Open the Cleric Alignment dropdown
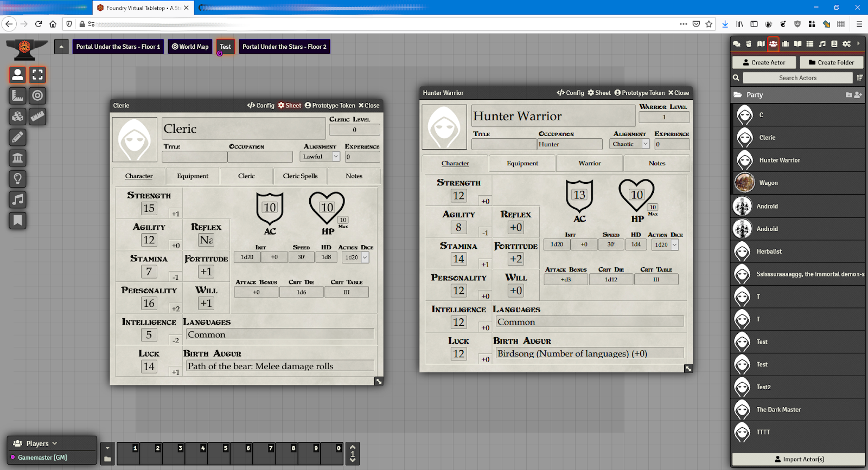This screenshot has width=868, height=470. (320, 157)
